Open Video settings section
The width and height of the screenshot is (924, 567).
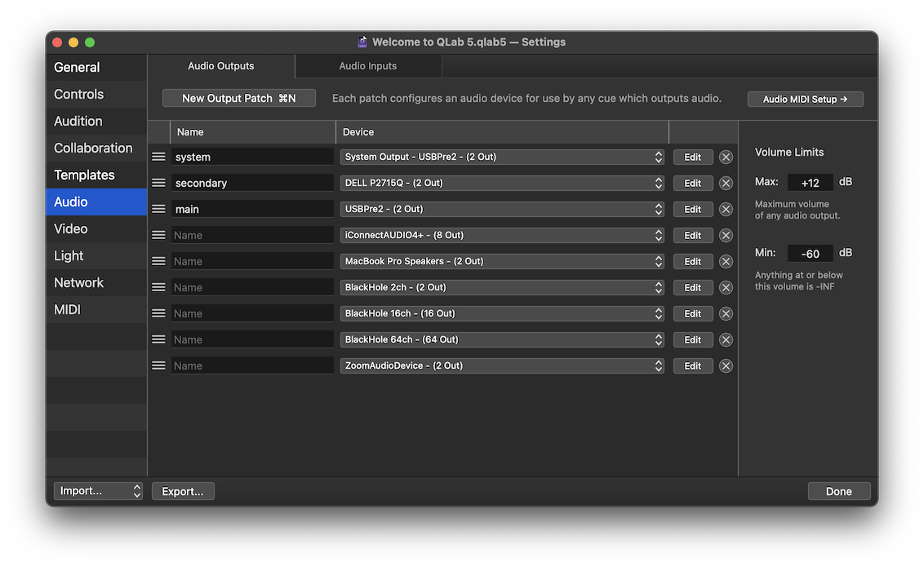[96, 229]
